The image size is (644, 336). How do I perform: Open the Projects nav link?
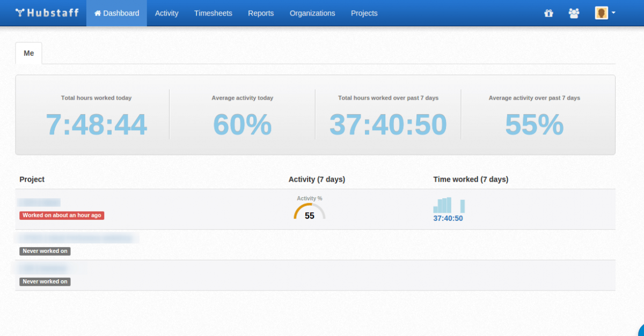click(364, 13)
